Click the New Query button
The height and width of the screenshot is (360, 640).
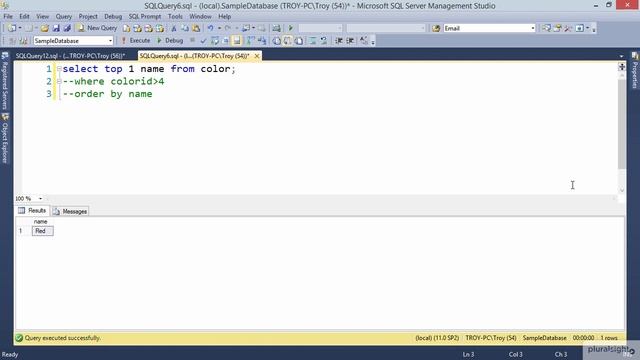98,28
